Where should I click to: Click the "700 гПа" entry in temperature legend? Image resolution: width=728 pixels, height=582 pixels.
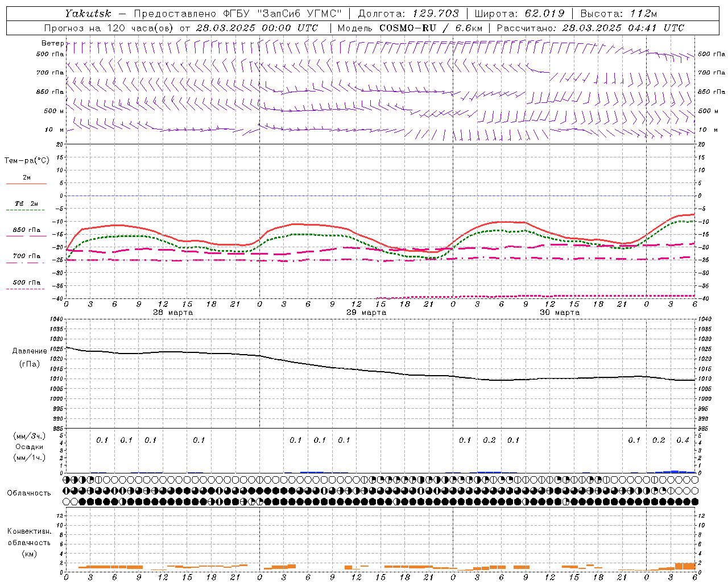tap(27, 256)
